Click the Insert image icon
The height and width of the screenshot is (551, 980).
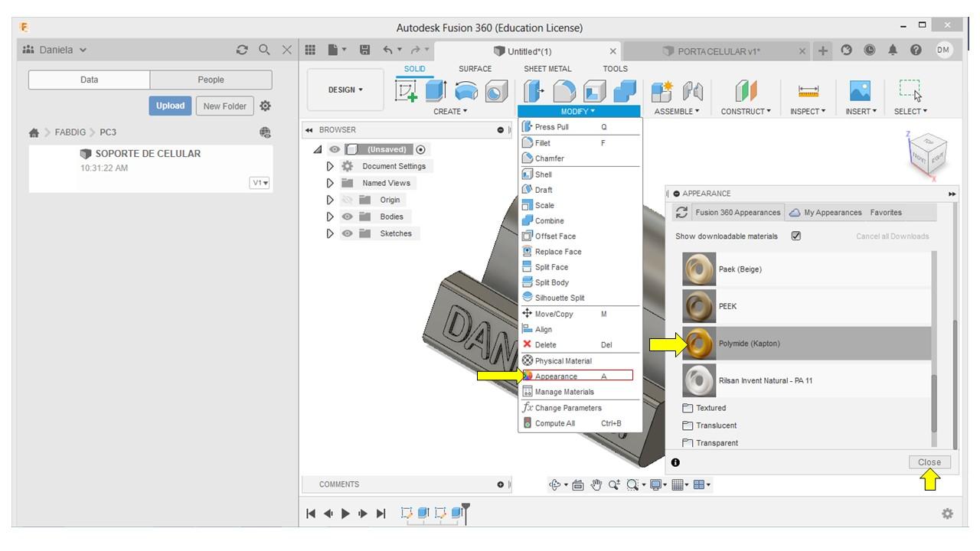point(861,91)
